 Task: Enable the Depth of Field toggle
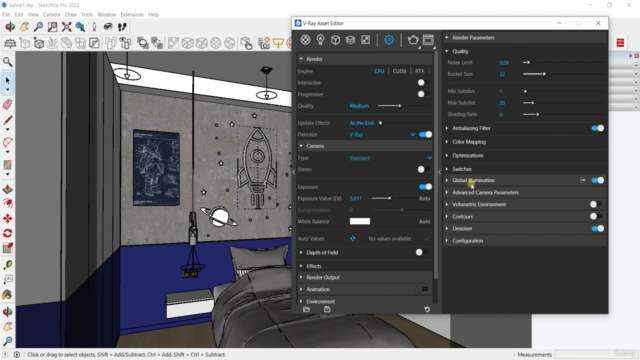pos(421,252)
